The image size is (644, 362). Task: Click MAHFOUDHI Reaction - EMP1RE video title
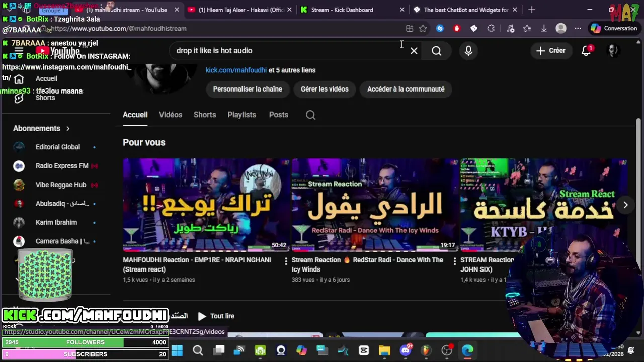point(197,264)
